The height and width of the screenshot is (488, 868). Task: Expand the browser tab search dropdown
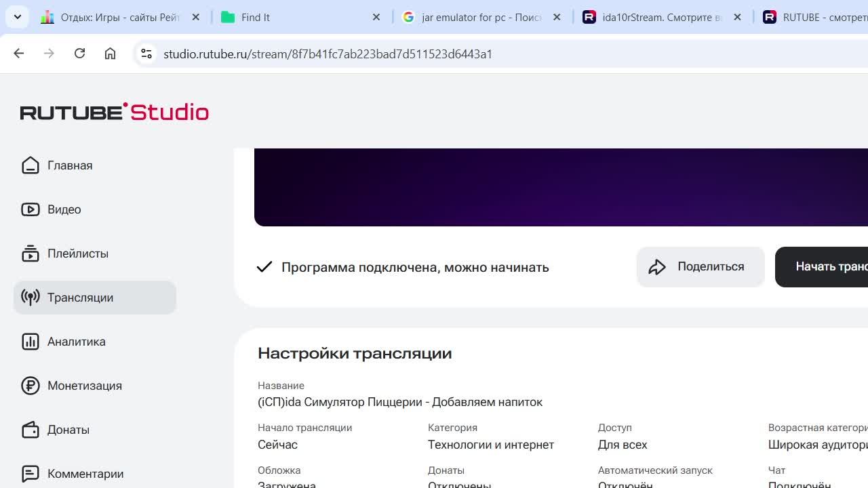click(18, 17)
